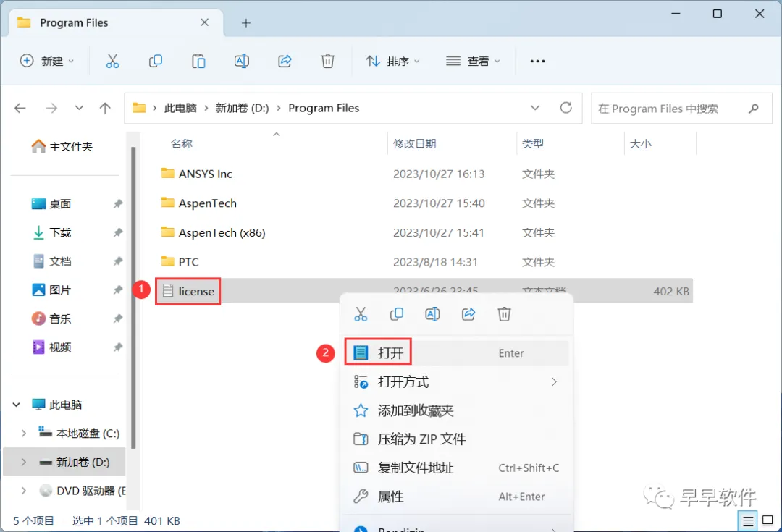Image resolution: width=782 pixels, height=532 pixels.
Task: Click the Share icon in top toolbar
Action: (285, 61)
